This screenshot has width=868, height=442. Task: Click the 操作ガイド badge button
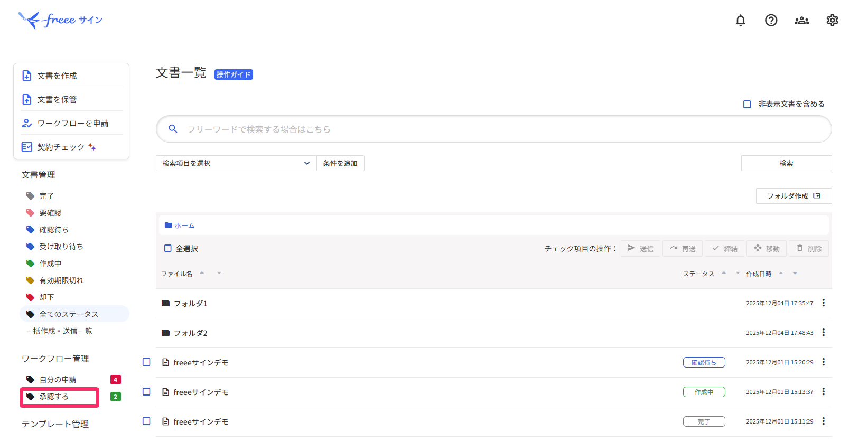234,74
